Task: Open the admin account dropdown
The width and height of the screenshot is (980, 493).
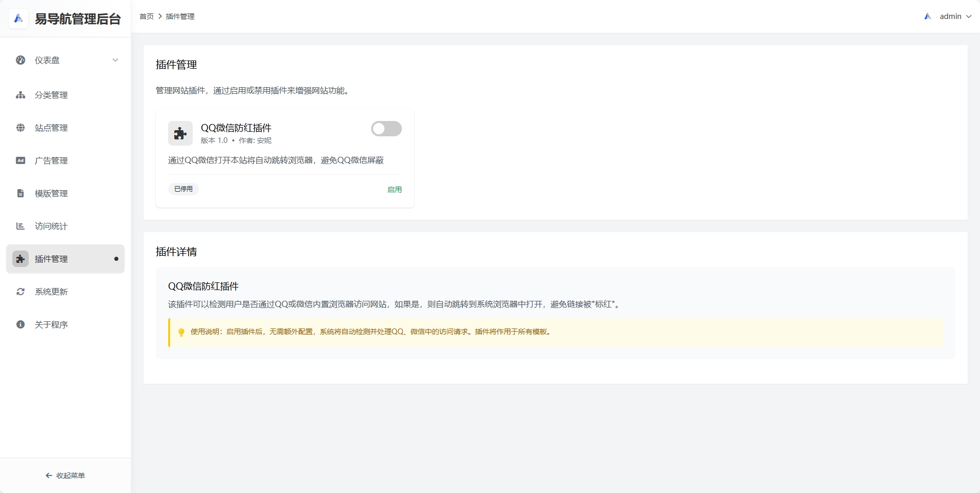Action: (x=951, y=16)
